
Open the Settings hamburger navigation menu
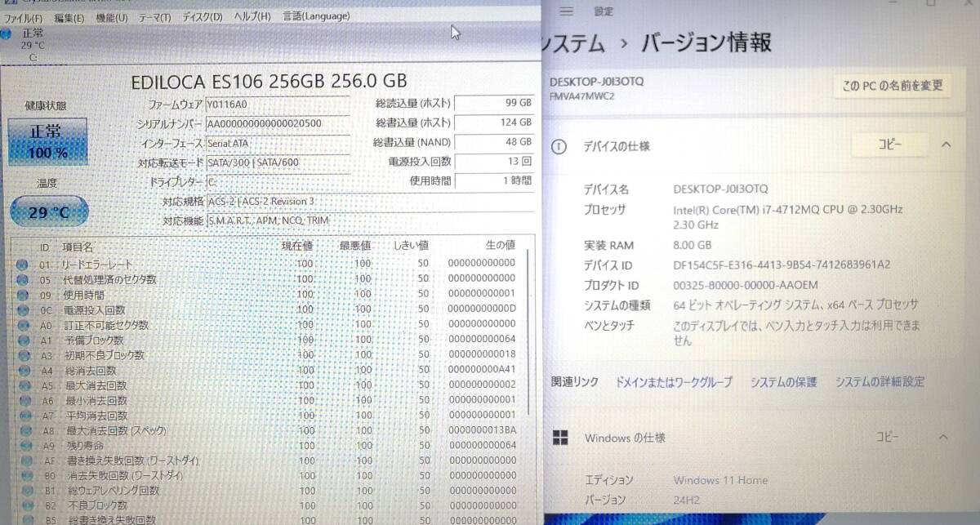(x=568, y=11)
